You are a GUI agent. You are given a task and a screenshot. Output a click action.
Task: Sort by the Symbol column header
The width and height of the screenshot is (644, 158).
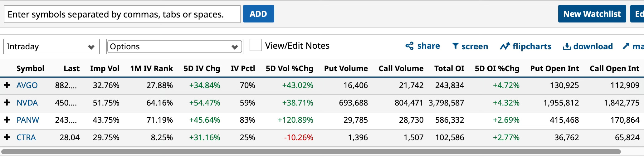point(30,68)
